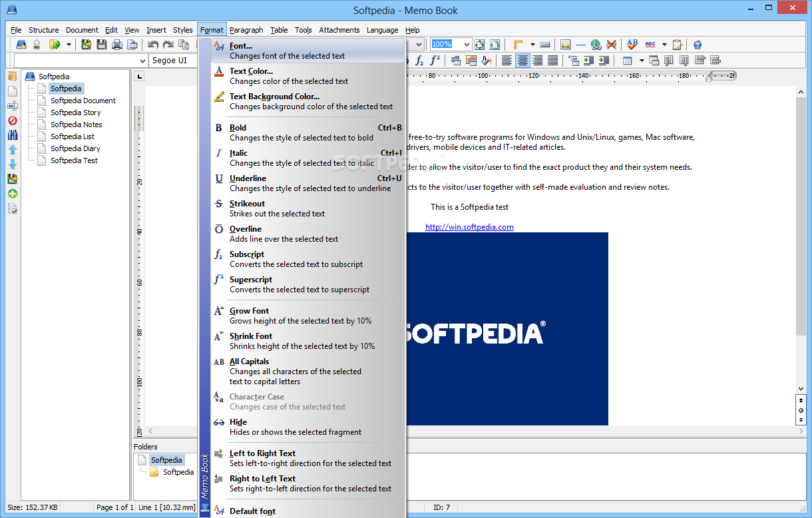Click the binoculars search icon in the sidebar

pos(13,135)
